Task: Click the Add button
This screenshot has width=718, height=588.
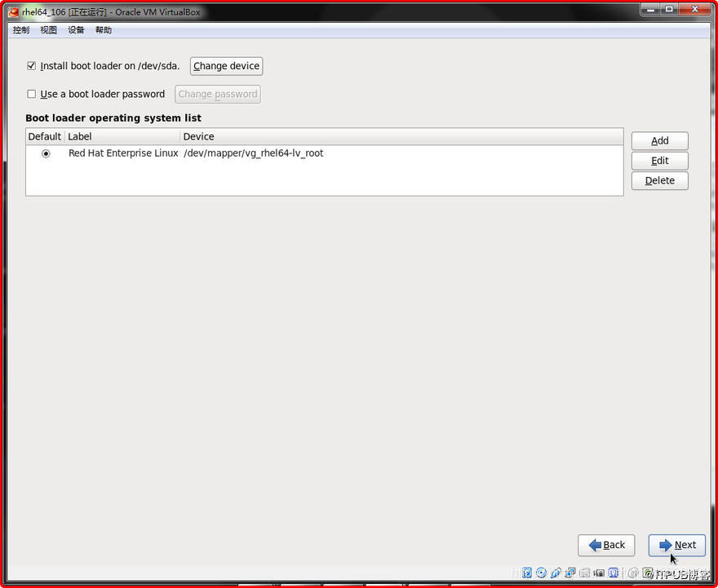Action: 659,141
